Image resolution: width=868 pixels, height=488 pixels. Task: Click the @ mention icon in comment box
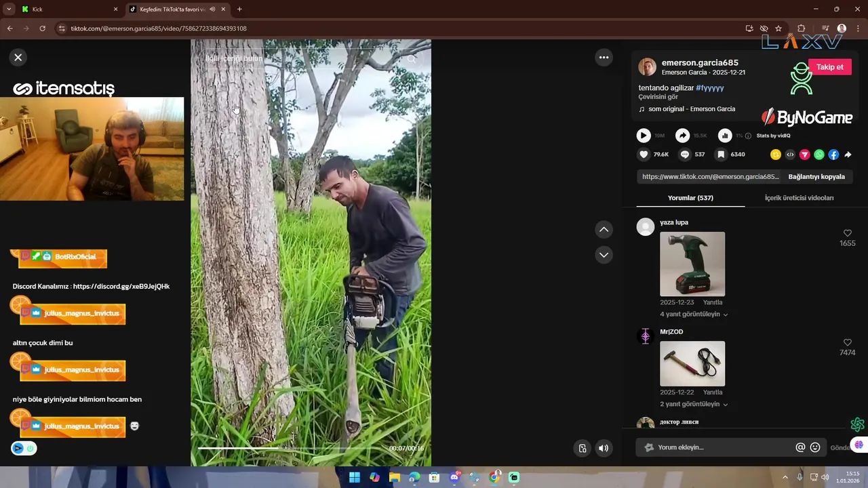tap(800, 447)
